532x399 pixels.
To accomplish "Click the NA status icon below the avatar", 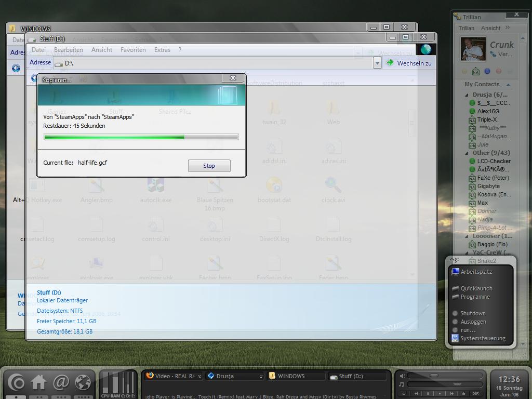I will (x=476, y=72).
